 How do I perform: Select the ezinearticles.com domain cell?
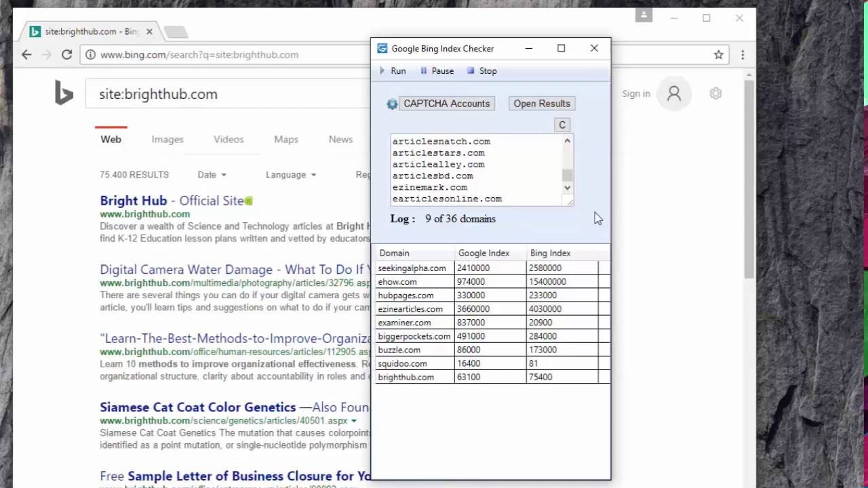click(415, 309)
